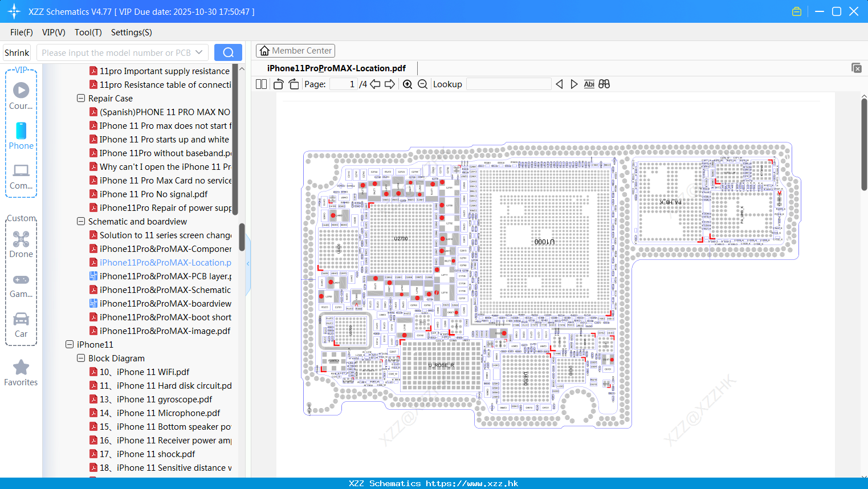Find previous lookup result
Image resolution: width=868 pixels, height=489 pixels.
point(559,84)
